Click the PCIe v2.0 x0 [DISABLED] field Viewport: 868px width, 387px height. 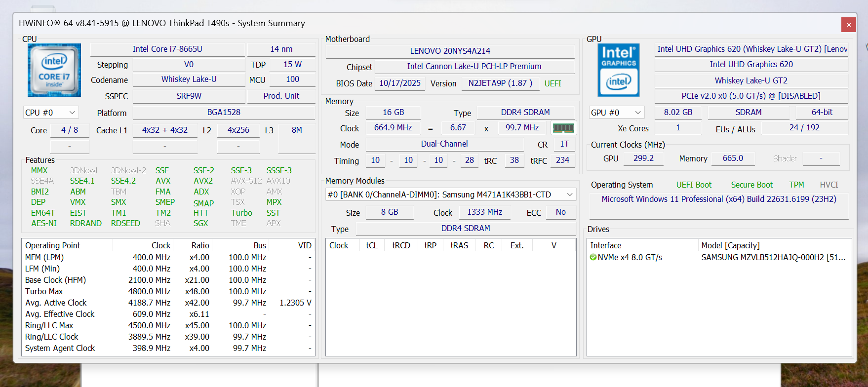pos(751,96)
